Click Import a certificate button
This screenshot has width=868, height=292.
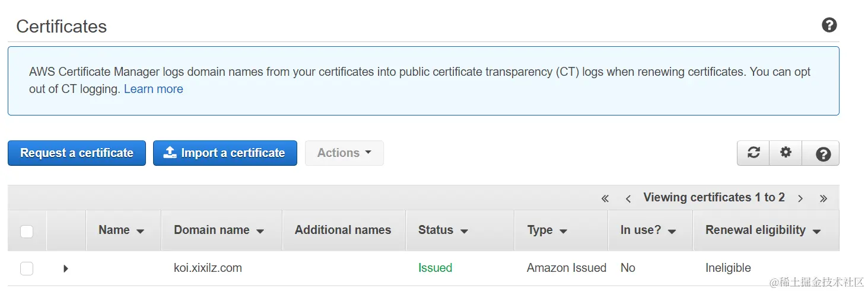pos(225,153)
